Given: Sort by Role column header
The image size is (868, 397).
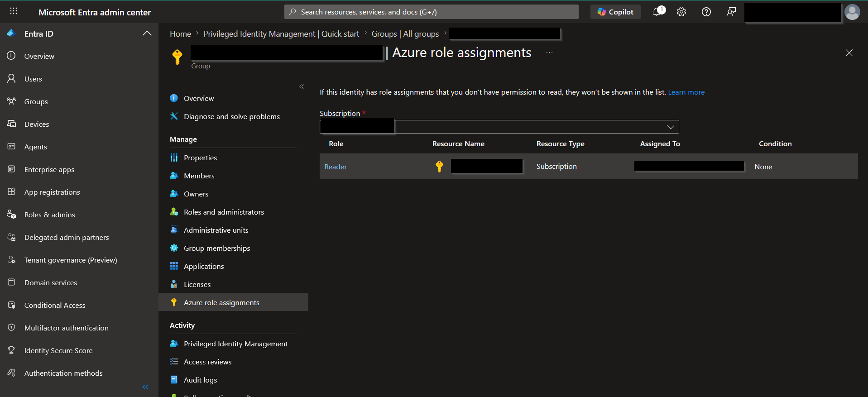Looking at the screenshot, I should [x=336, y=143].
